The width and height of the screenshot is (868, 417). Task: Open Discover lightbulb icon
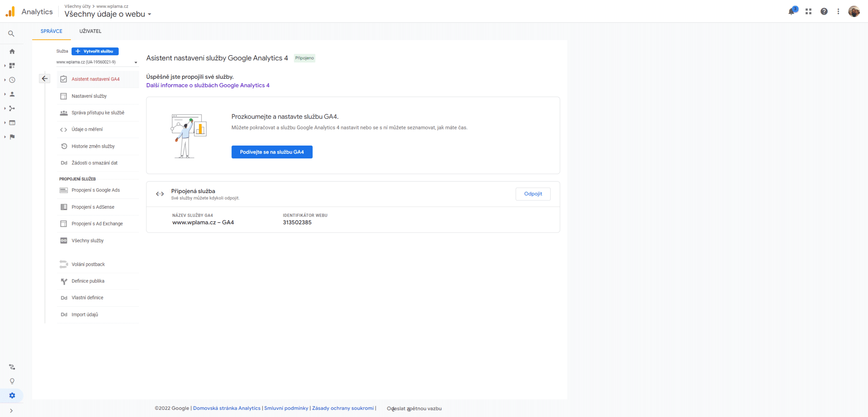click(12, 381)
